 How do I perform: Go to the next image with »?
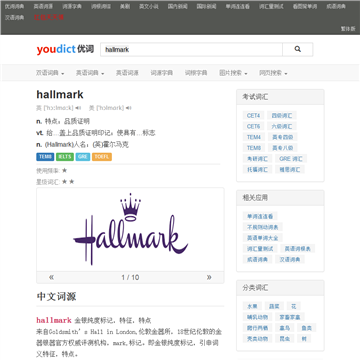(209, 277)
